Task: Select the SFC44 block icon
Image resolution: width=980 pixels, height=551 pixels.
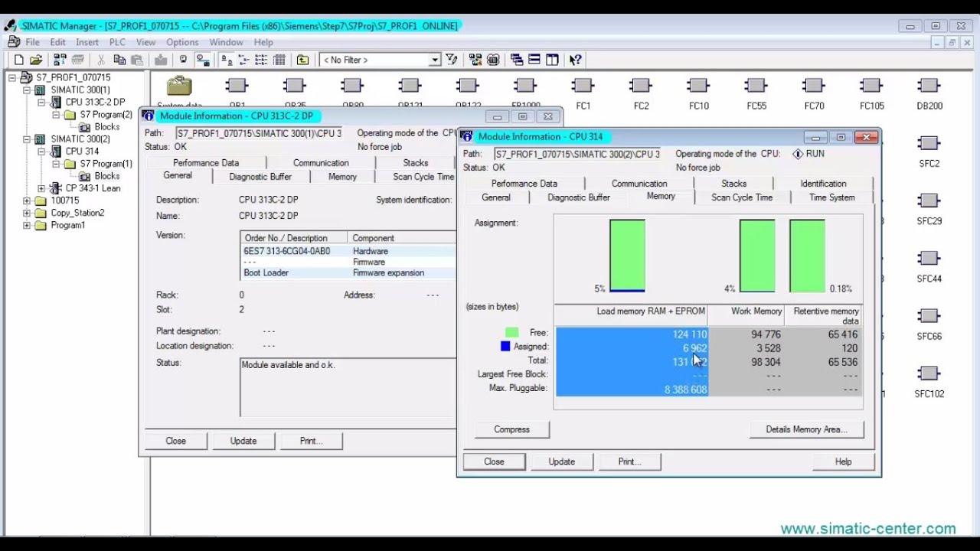Action: coord(929,258)
